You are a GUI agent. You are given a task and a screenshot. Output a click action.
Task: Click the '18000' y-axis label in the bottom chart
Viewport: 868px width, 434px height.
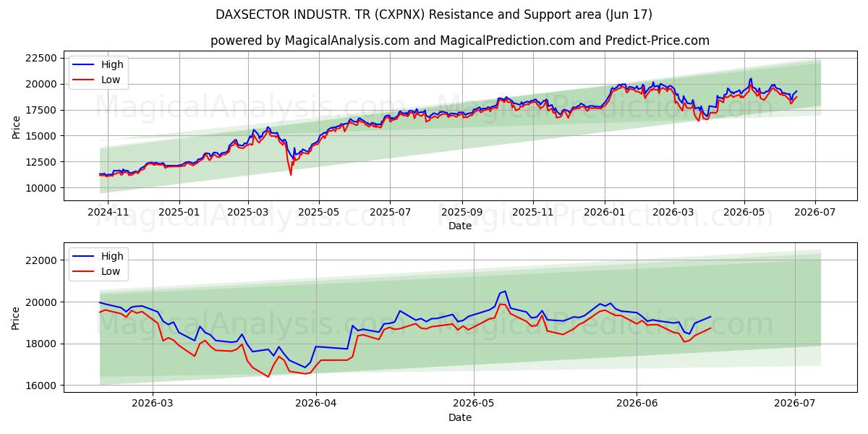[41, 344]
